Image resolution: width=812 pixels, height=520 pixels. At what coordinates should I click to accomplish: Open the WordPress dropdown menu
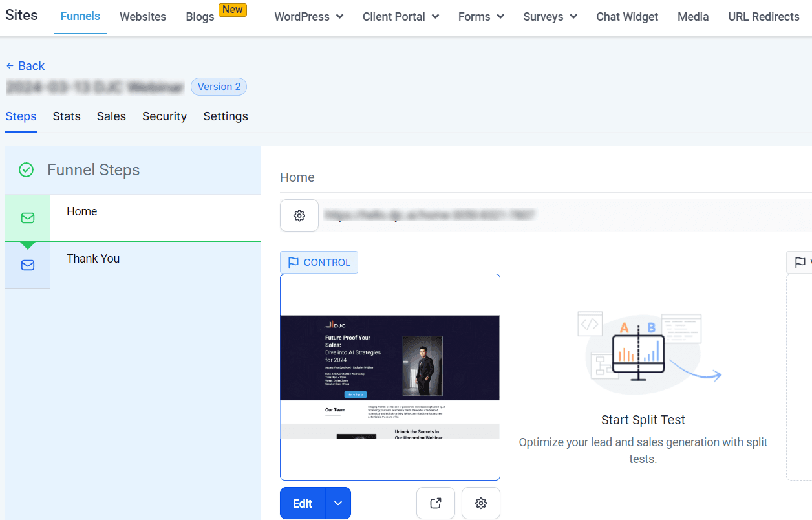309,17
